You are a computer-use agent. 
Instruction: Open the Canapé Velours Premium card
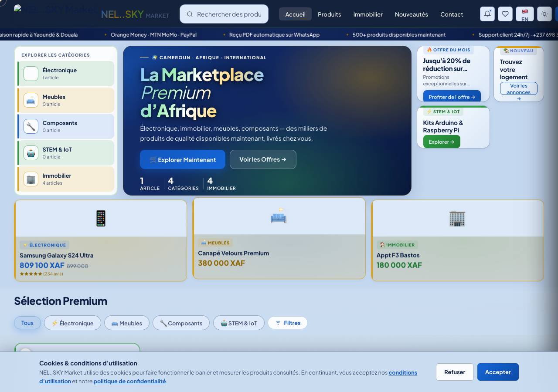coord(279,238)
